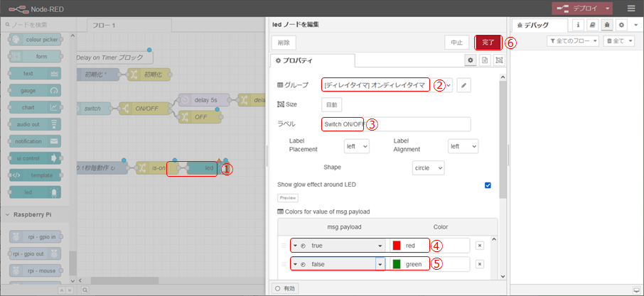The image size is (644, 296).
Task: Open the node description document icon
Action: [x=484, y=60]
